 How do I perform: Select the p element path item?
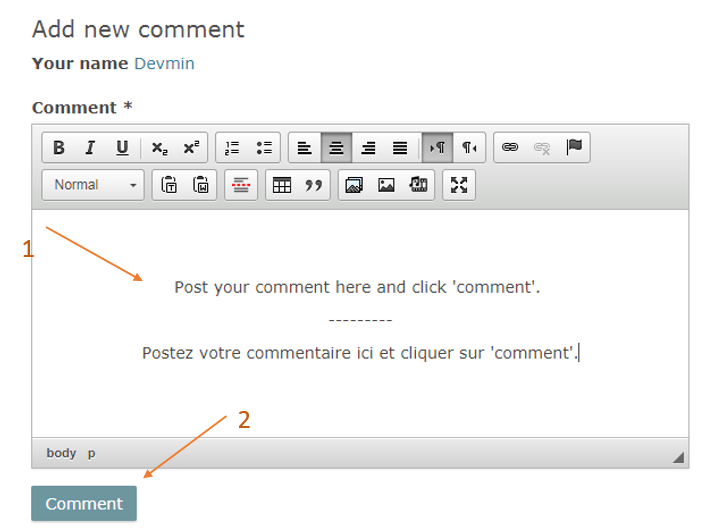point(91,453)
